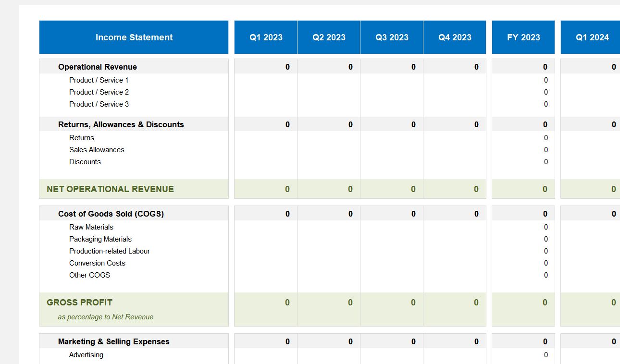
Task: Click the Q3 2023 column header
Action: (391, 37)
